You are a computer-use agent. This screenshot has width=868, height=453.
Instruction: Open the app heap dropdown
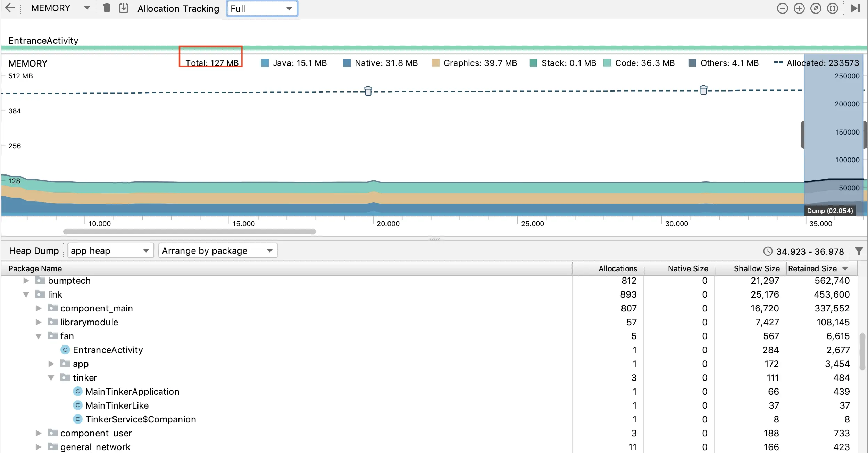coord(110,250)
